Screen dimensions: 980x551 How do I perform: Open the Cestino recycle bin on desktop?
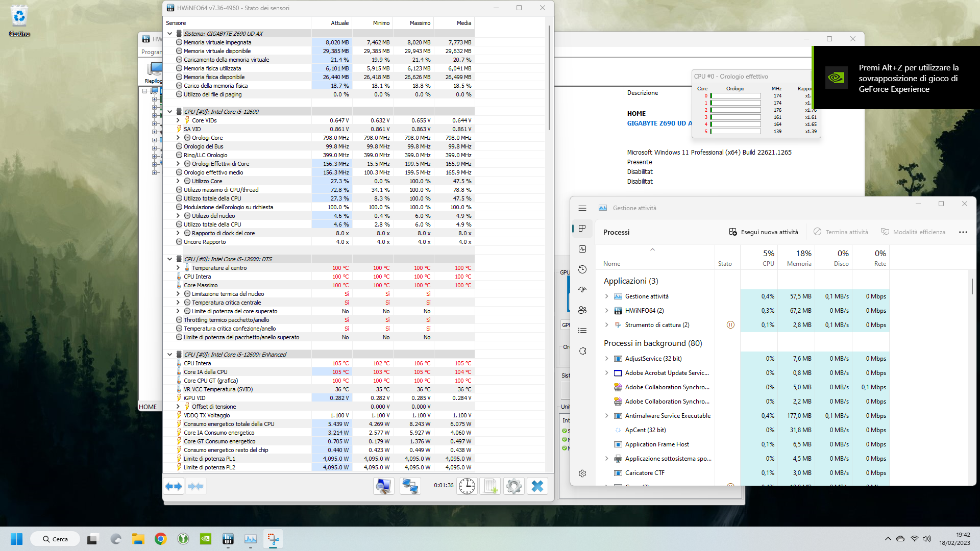(x=19, y=21)
